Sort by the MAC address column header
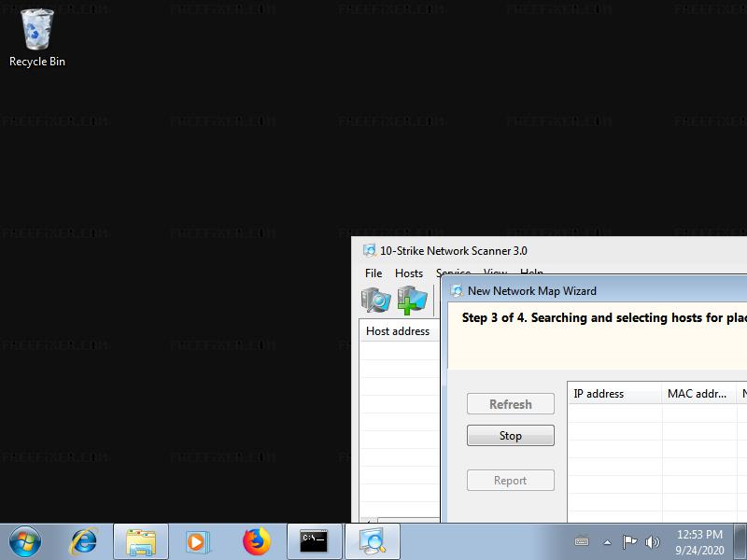 click(x=698, y=394)
